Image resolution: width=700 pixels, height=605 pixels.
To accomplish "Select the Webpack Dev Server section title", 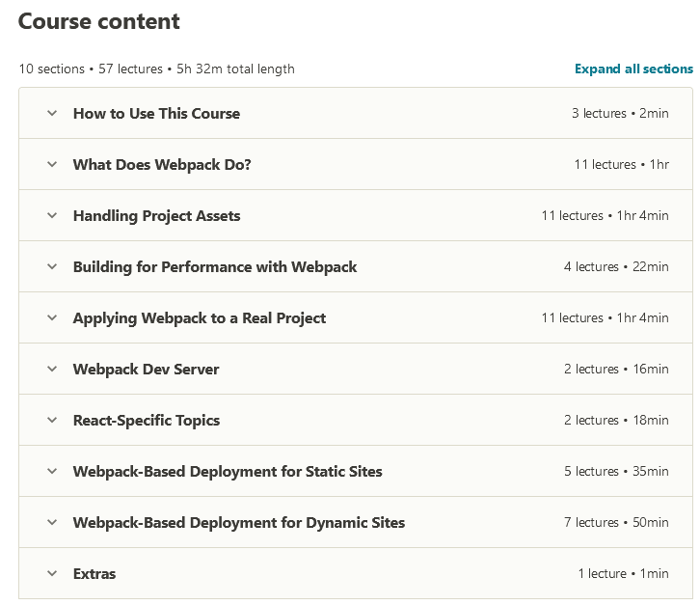I will tap(146, 370).
